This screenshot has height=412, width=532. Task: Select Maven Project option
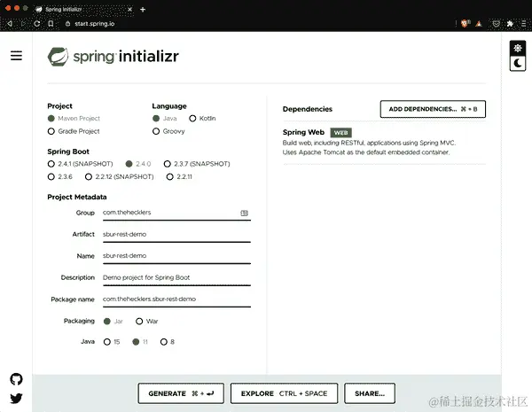74,119
